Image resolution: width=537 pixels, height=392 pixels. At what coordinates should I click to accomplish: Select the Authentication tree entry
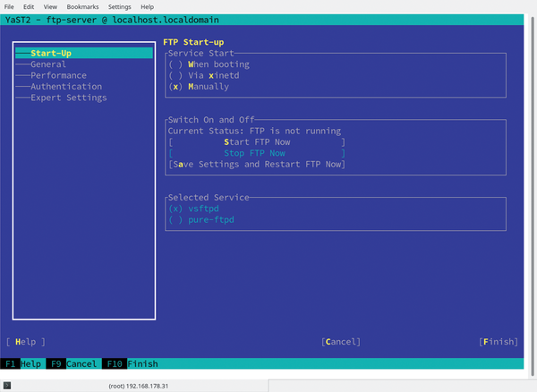pyautogui.click(x=66, y=87)
